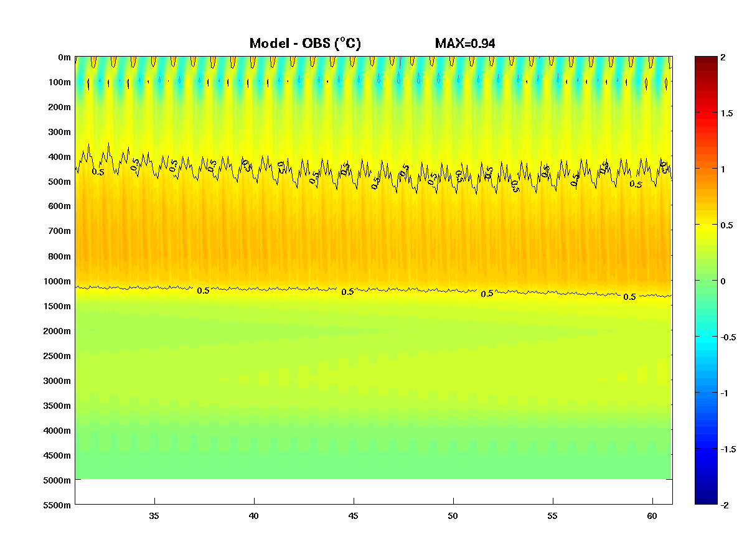Click the "1500m" depth tick label
The image size is (747, 560).
(58, 306)
